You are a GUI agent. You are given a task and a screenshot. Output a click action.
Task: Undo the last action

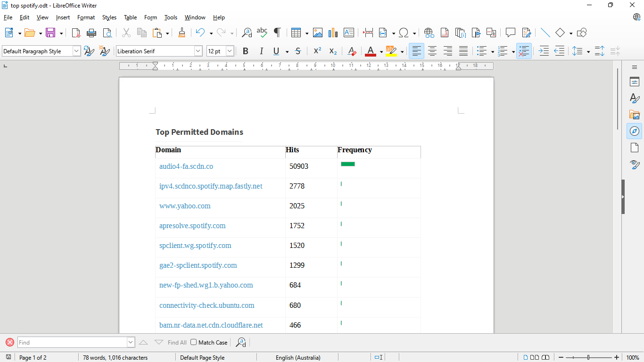[x=200, y=33]
